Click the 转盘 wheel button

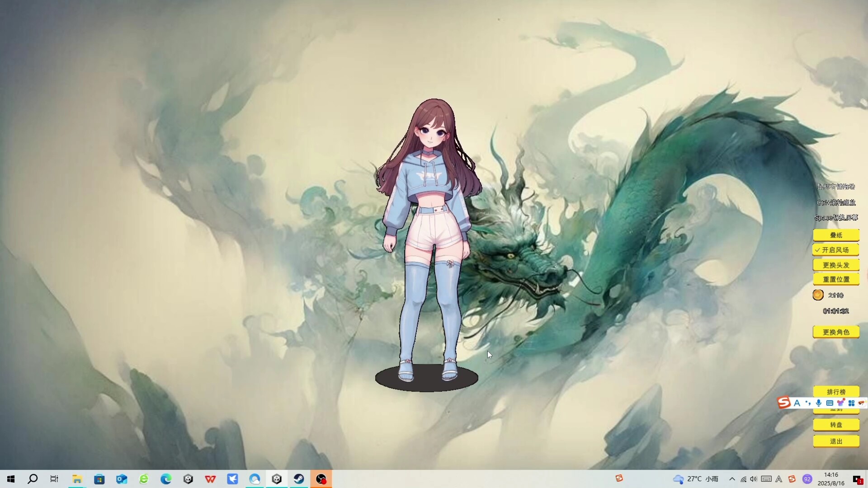836,425
